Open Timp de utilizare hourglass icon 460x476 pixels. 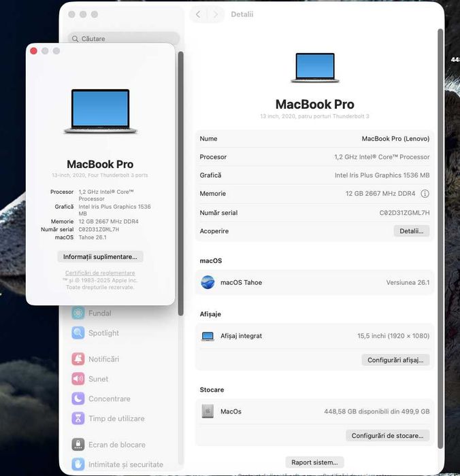78,418
